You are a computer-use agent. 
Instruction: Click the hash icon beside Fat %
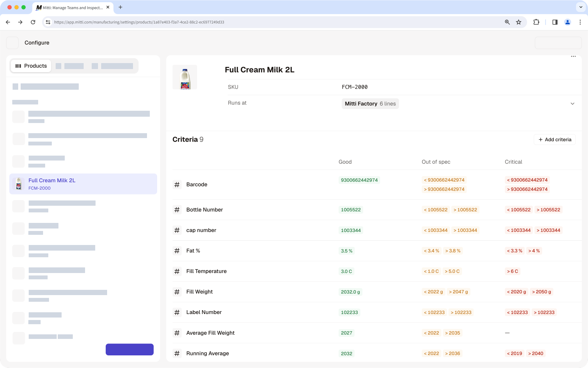pyautogui.click(x=177, y=251)
